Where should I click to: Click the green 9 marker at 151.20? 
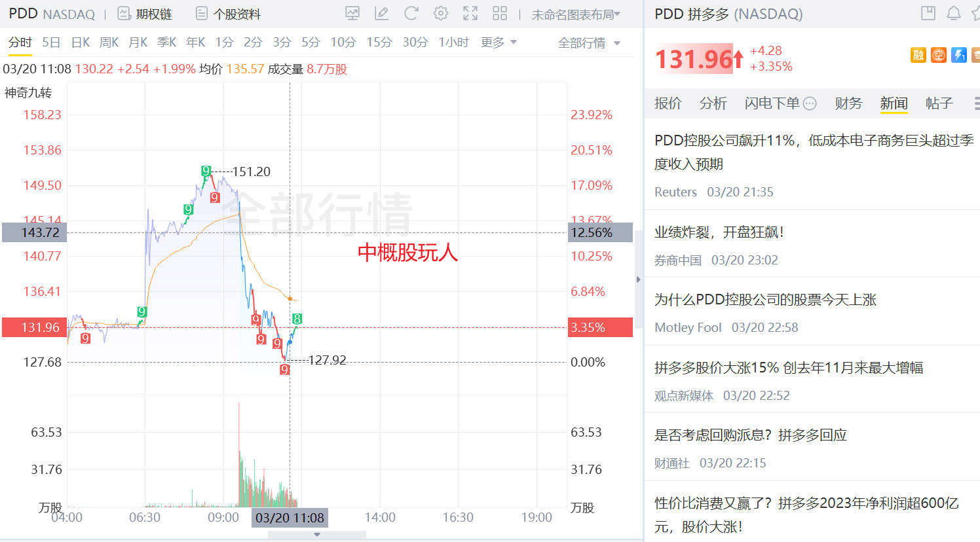pos(206,171)
